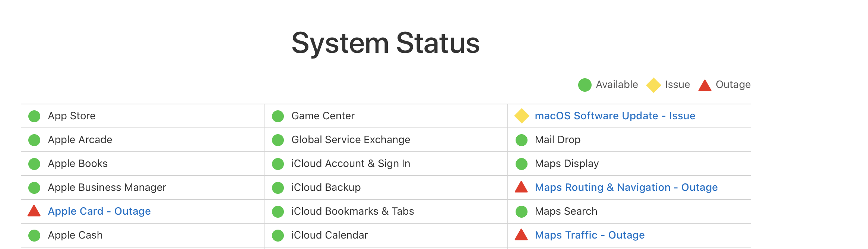Open the Apple Card - Outage link
This screenshot has height=249, width=868.
(99, 211)
